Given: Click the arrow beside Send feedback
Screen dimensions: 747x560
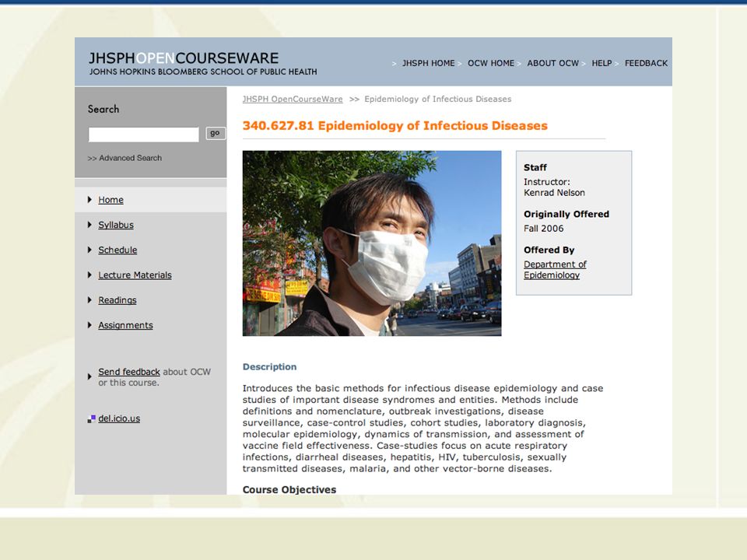Looking at the screenshot, I should point(89,376).
